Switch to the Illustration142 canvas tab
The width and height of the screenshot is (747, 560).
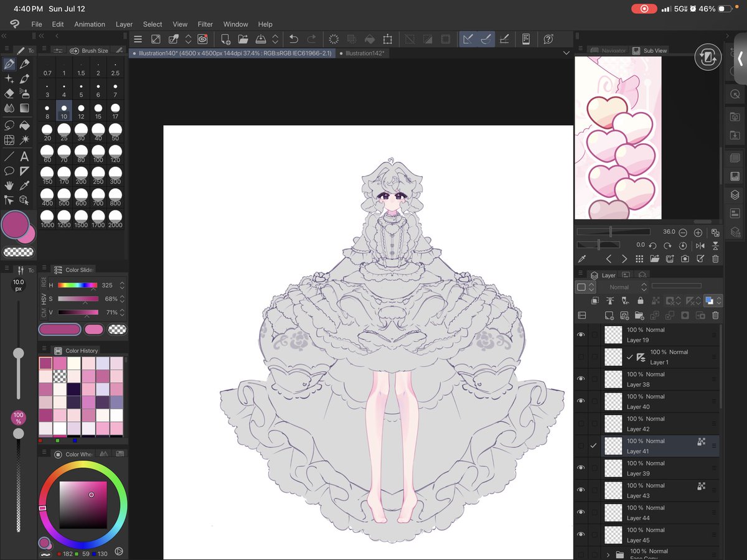point(365,54)
